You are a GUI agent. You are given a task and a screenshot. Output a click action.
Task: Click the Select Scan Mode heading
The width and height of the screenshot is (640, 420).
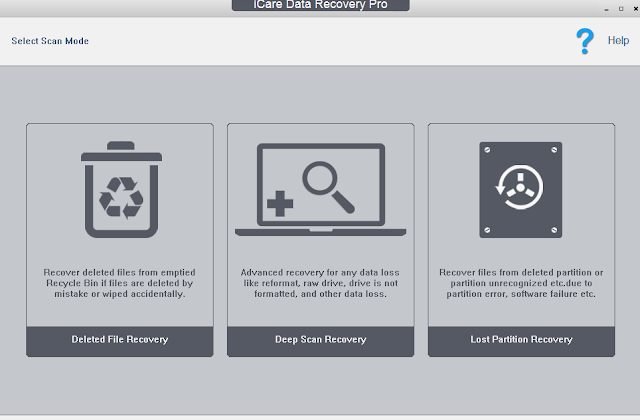click(x=50, y=41)
